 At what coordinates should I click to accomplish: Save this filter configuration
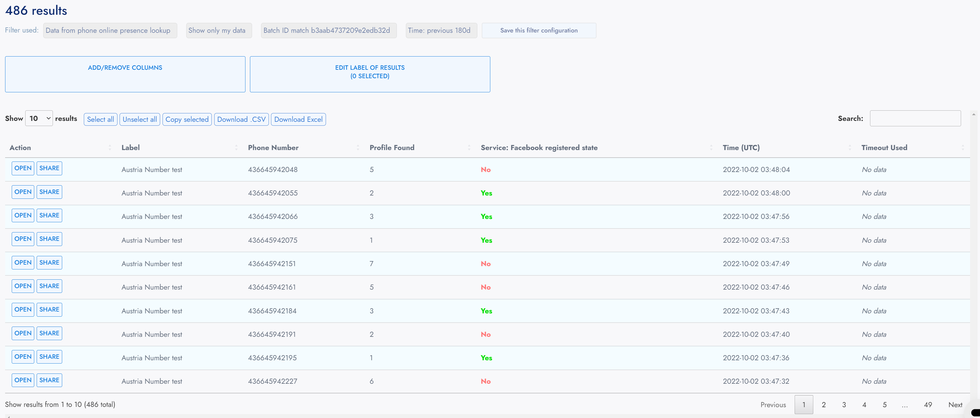coord(538,30)
